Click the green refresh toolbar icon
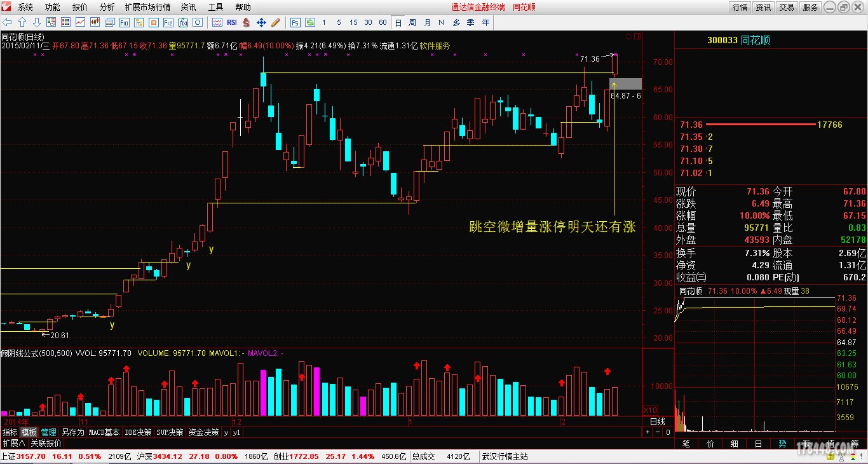The image size is (868, 464). [310, 22]
